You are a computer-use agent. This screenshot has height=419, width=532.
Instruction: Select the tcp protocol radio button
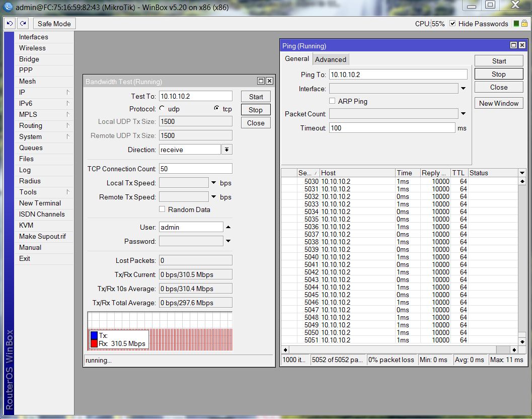tap(216, 108)
